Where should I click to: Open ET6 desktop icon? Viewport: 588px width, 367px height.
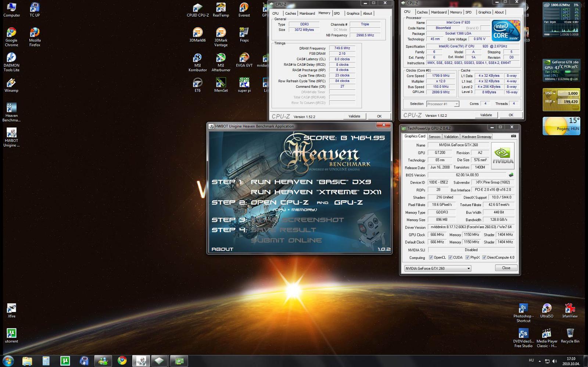pyautogui.click(x=198, y=85)
